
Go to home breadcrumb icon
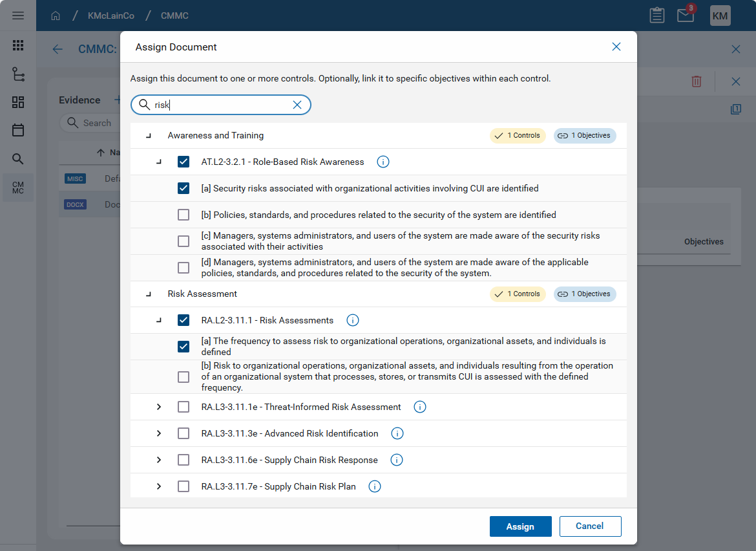pyautogui.click(x=56, y=16)
